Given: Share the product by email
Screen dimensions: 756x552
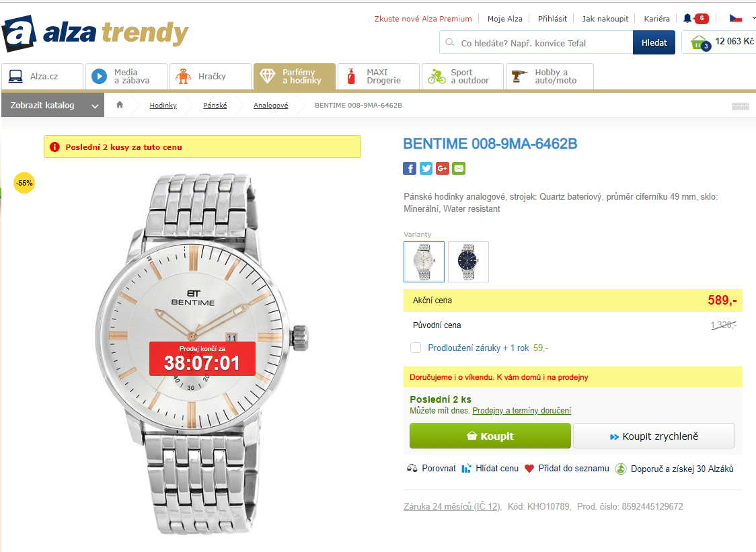Looking at the screenshot, I should 458,168.
